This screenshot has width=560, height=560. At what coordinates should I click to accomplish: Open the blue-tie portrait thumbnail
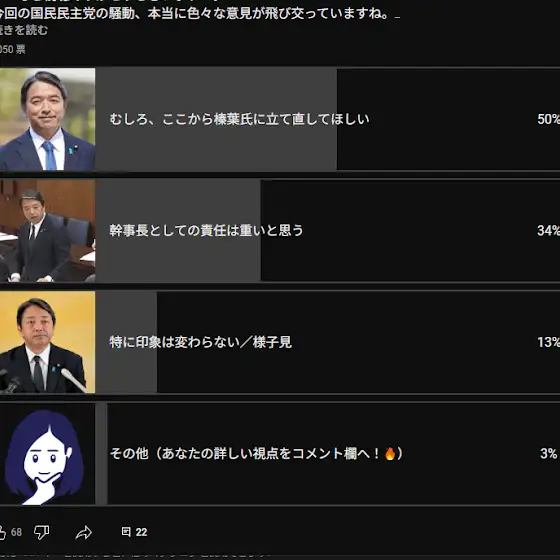(x=48, y=119)
